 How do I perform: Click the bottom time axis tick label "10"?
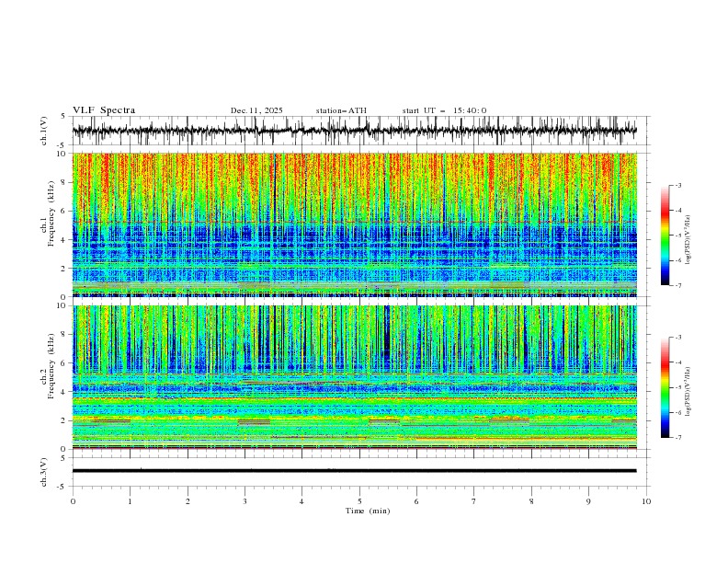646,501
